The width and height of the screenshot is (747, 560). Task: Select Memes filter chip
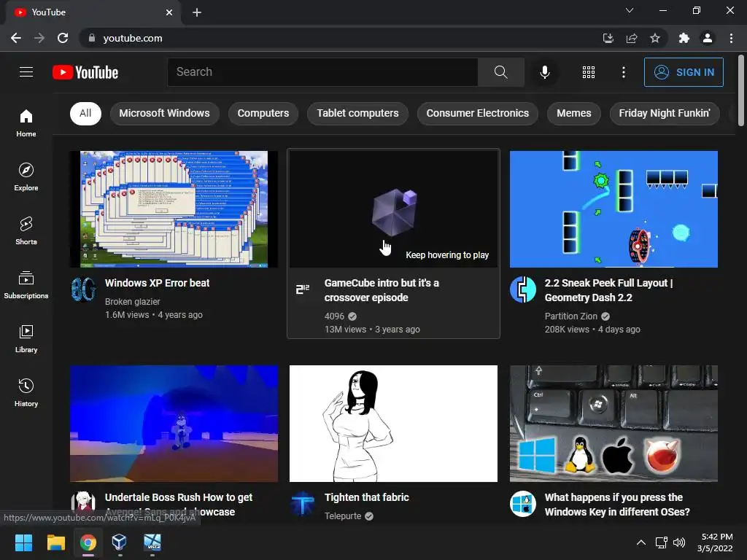pyautogui.click(x=574, y=113)
